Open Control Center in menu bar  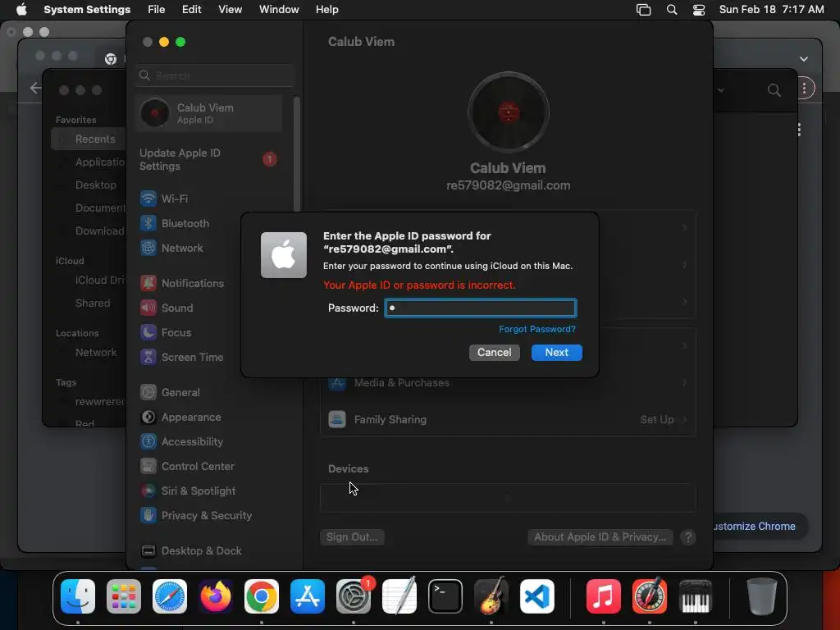pyautogui.click(x=699, y=10)
